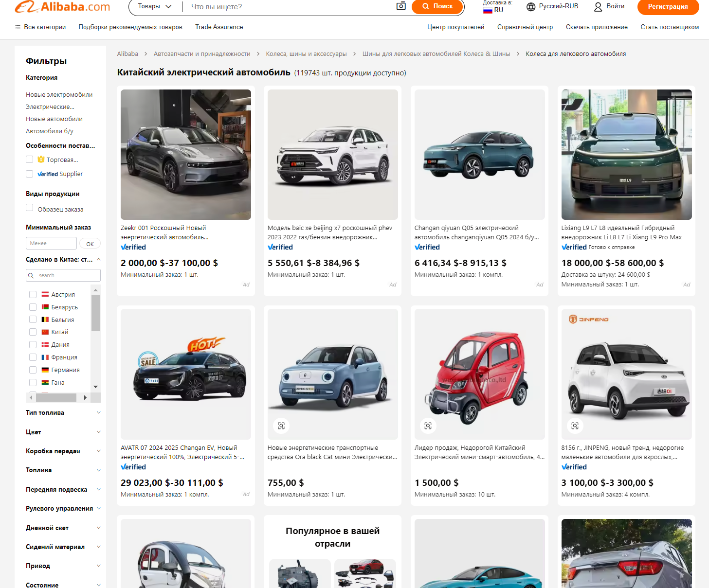Click the Alibaba.com logo
709x588 pixels.
point(62,7)
